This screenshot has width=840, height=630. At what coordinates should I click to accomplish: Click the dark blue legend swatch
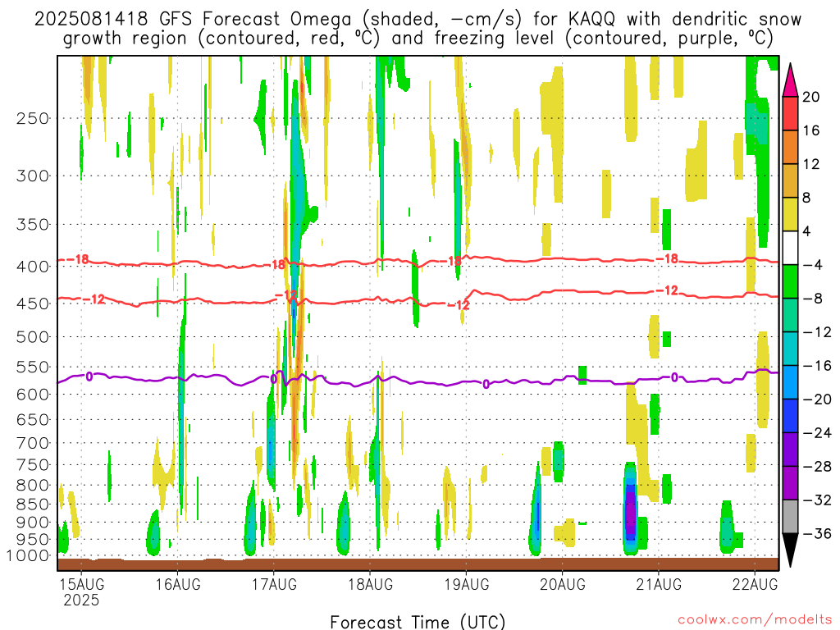coord(790,416)
